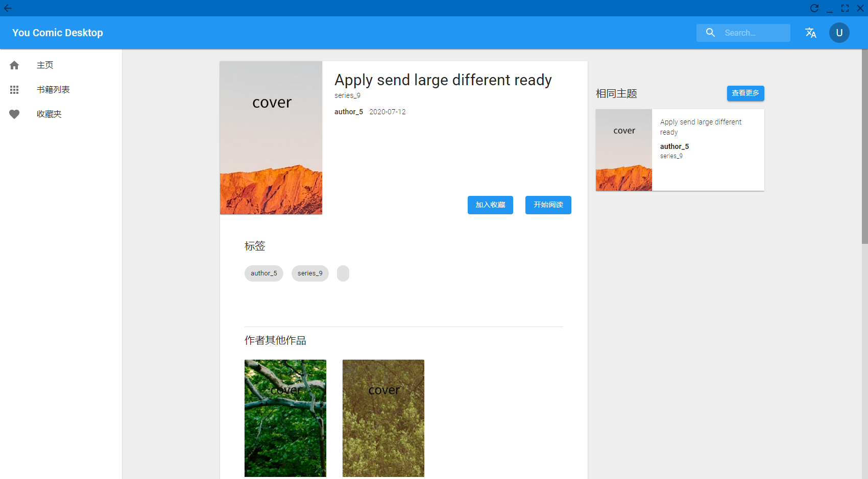Click the back arrow icon
The width and height of the screenshot is (868, 479).
(x=8, y=8)
